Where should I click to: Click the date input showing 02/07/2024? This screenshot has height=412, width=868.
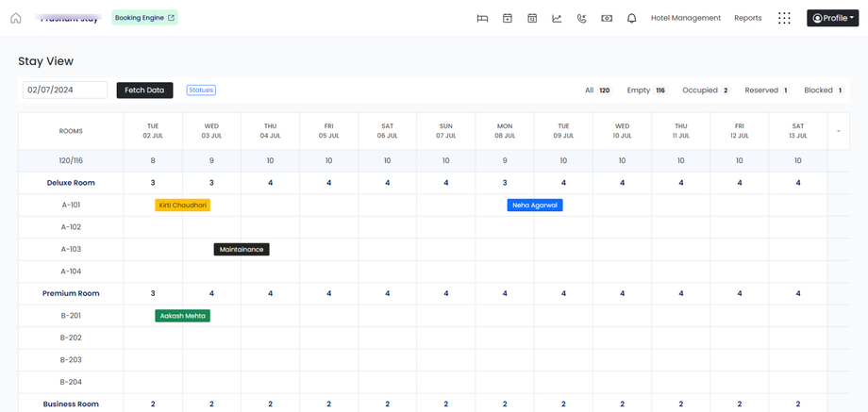point(64,91)
